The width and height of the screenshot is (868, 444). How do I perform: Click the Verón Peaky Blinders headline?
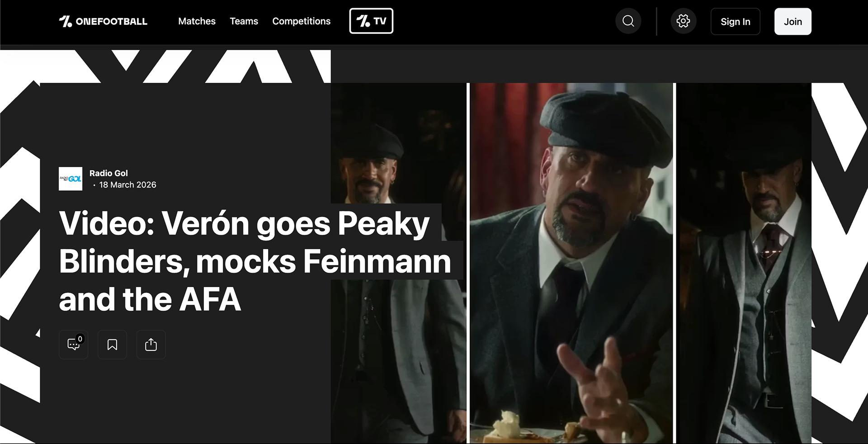point(244,261)
